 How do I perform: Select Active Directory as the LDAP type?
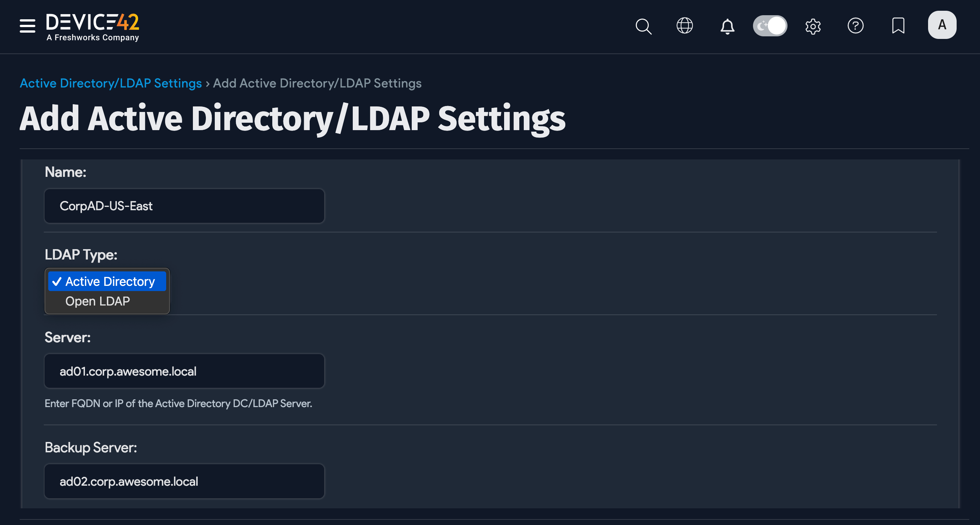[107, 281]
